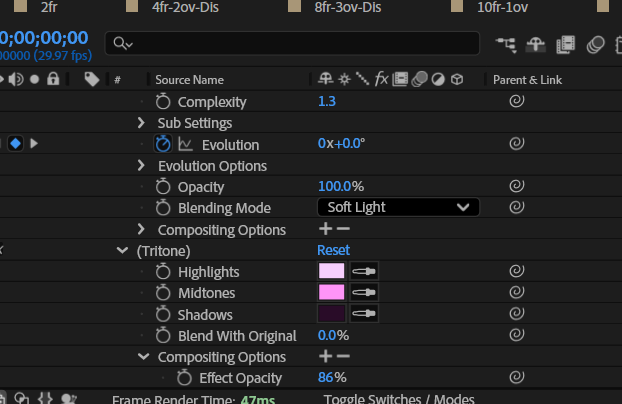Viewport: 622px width, 404px height.
Task: Click the Evolution graph editor icon
Action: (185, 144)
